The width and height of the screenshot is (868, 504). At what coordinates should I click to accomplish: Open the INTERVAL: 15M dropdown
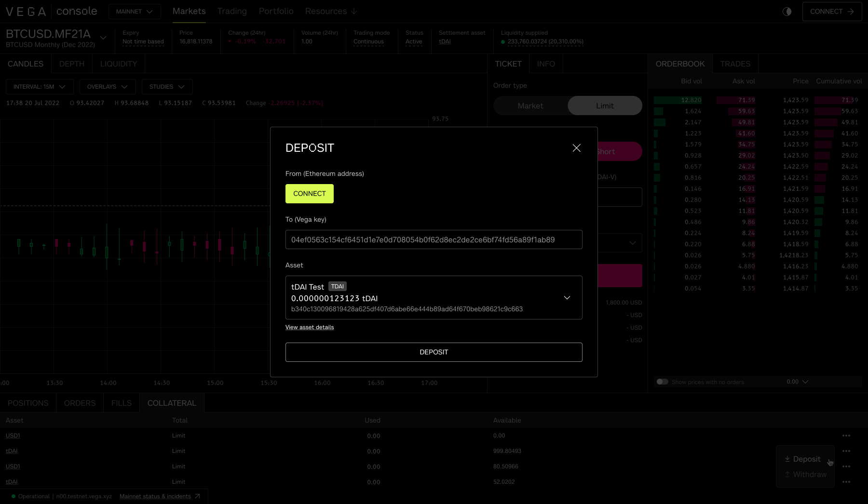click(x=40, y=87)
